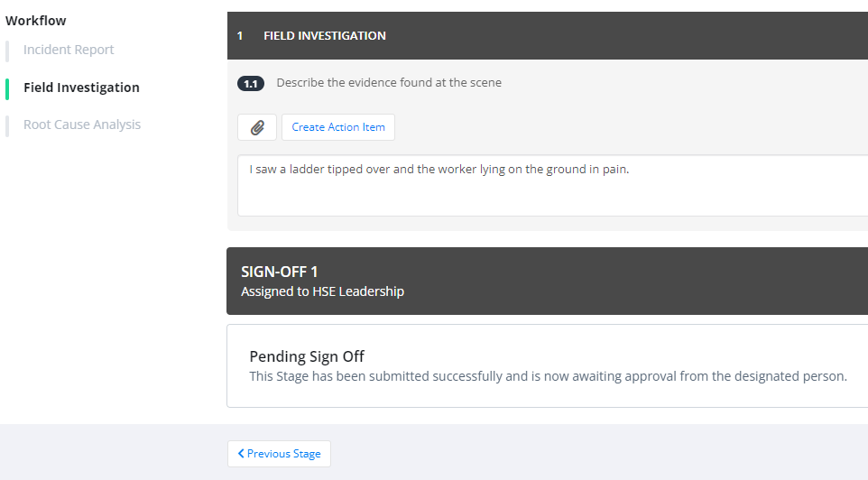Open Incident Report workflow step
The image size is (868, 480).
pyautogui.click(x=69, y=50)
